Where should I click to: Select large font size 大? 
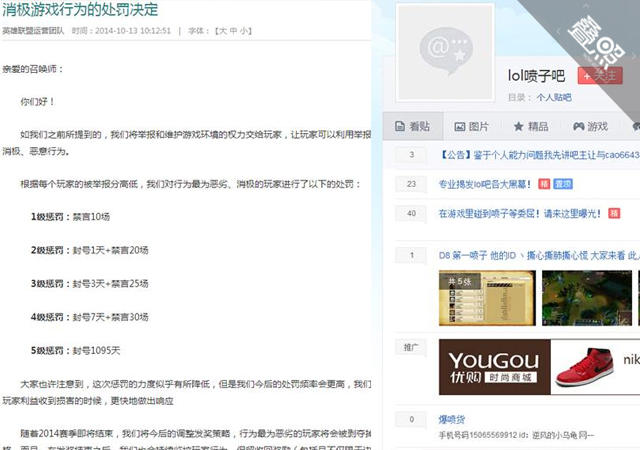coord(222,31)
